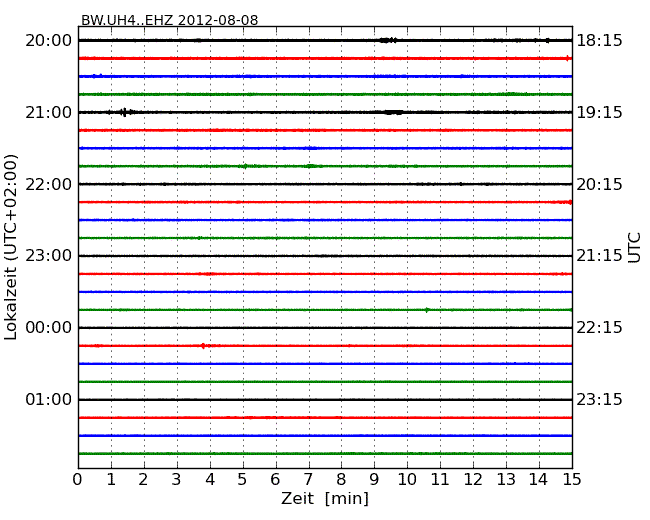Select the 20:00 local time tick label
This screenshot has height=520, width=650.
48,40
